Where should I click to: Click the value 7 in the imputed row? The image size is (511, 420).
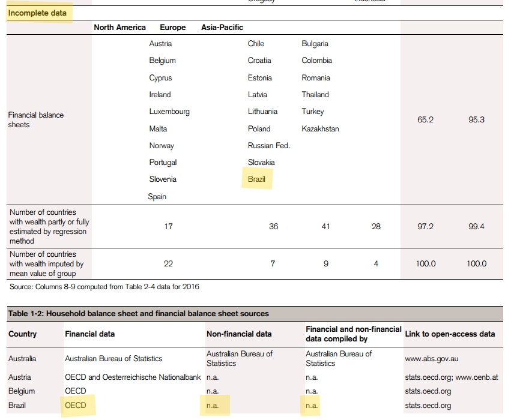[273, 263]
